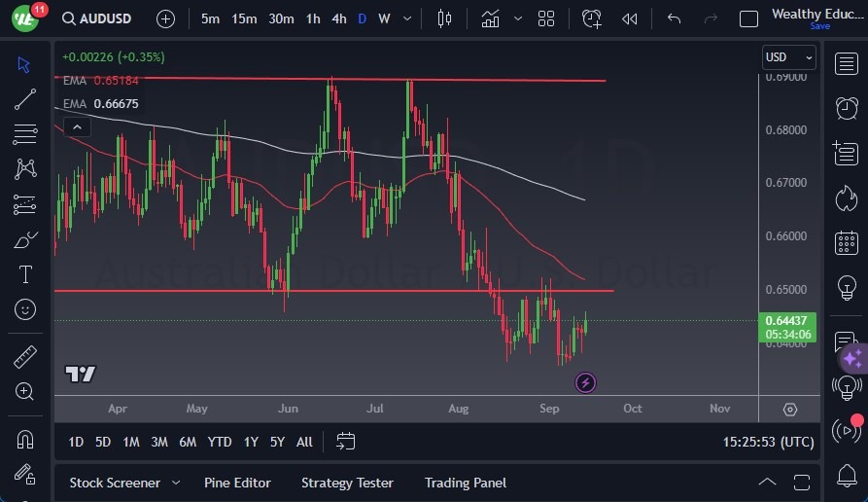Open the alerts clock icon in right sidebar
This screenshot has width=868, height=502.
point(846,108)
